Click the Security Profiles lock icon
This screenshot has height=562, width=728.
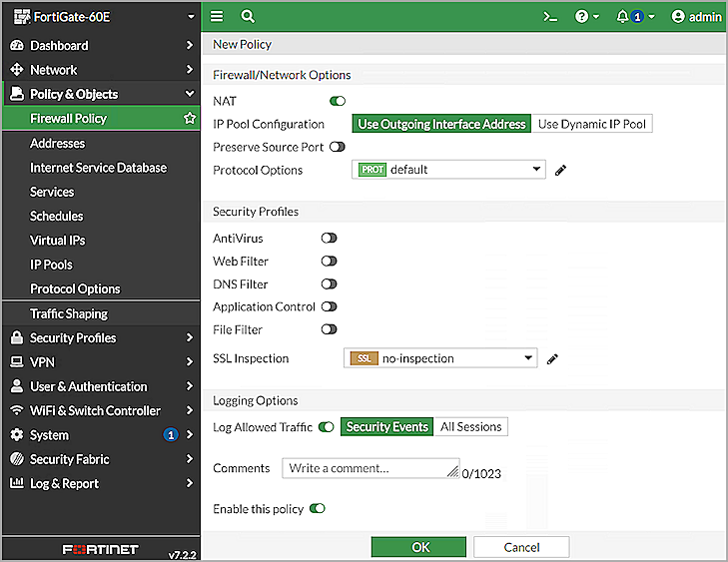[17, 337]
